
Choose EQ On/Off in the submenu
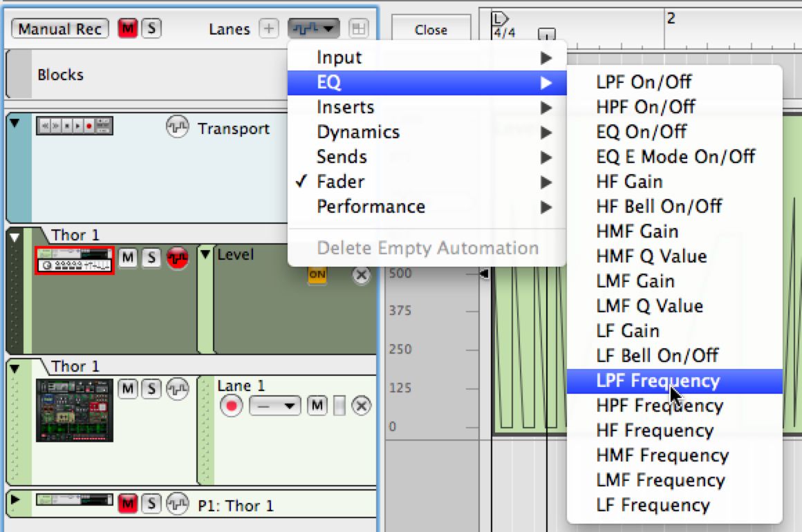675,132
